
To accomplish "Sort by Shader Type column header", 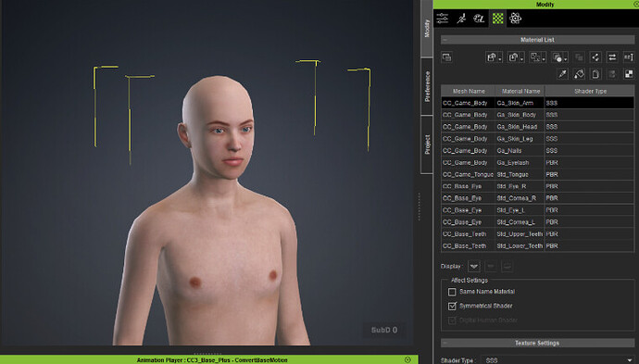I will 590,92.
